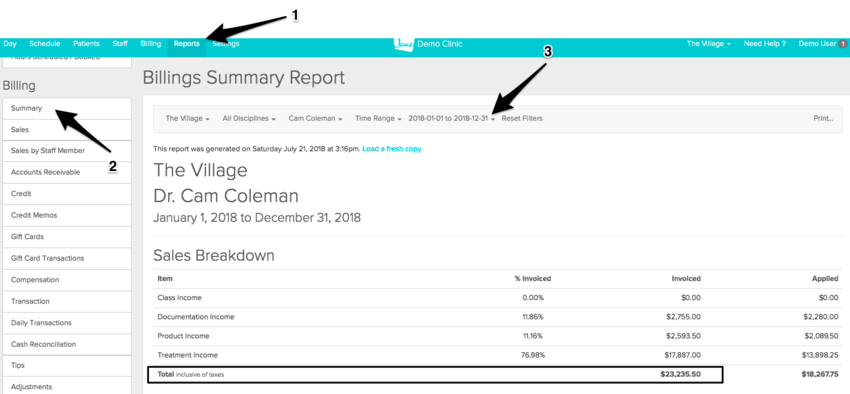Click Reset Filters
The width and height of the screenshot is (850, 394).
click(x=521, y=118)
